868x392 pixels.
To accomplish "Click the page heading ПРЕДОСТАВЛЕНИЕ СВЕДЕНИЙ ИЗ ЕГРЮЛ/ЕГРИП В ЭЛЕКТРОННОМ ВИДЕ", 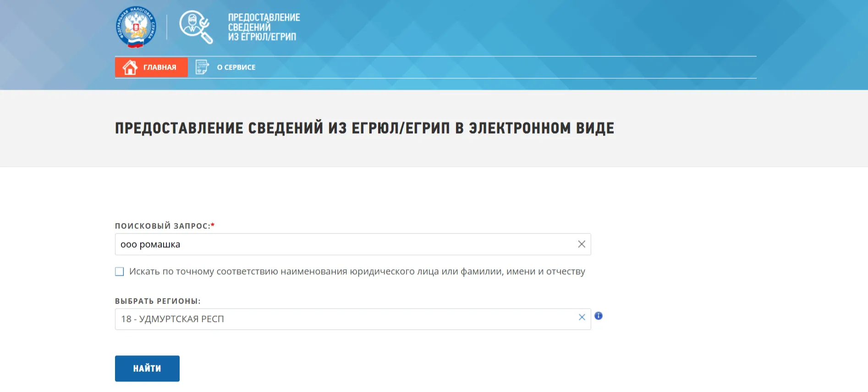I will [x=364, y=128].
